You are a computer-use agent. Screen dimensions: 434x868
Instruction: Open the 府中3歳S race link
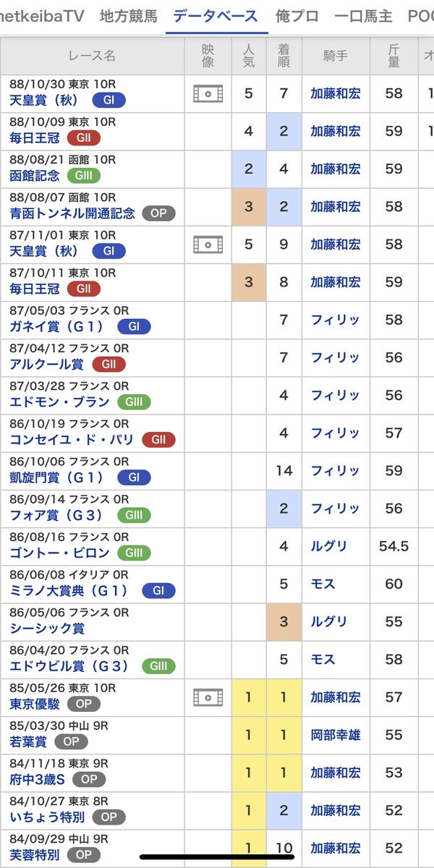(37, 779)
